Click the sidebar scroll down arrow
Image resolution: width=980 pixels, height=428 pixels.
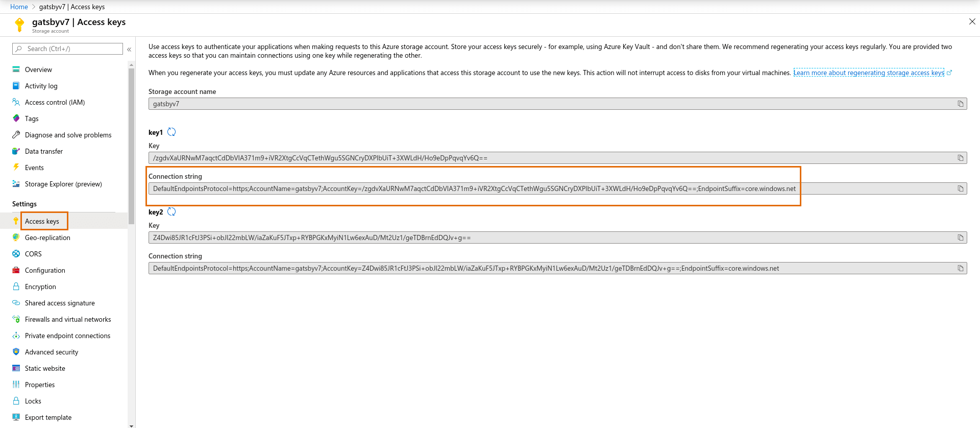(x=131, y=425)
